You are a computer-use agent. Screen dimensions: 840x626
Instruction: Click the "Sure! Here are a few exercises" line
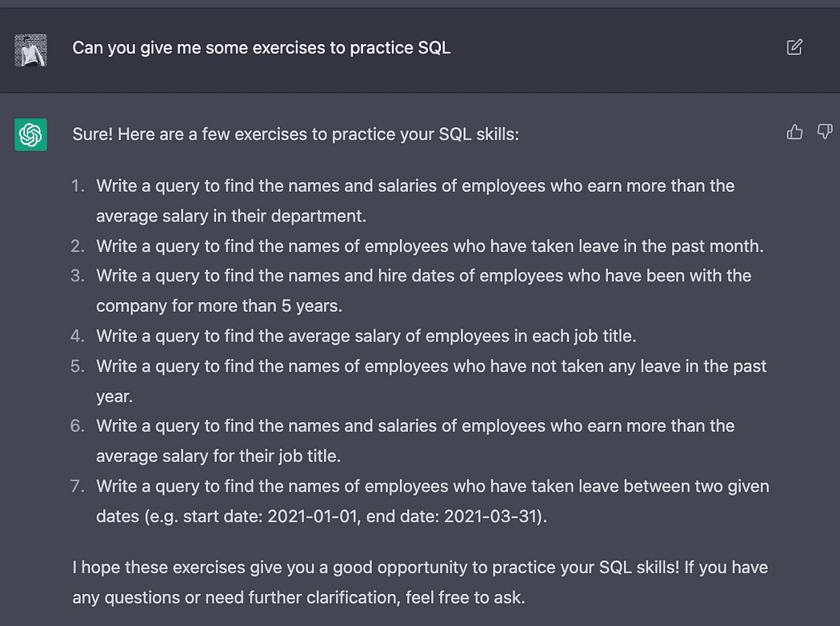tap(295, 134)
